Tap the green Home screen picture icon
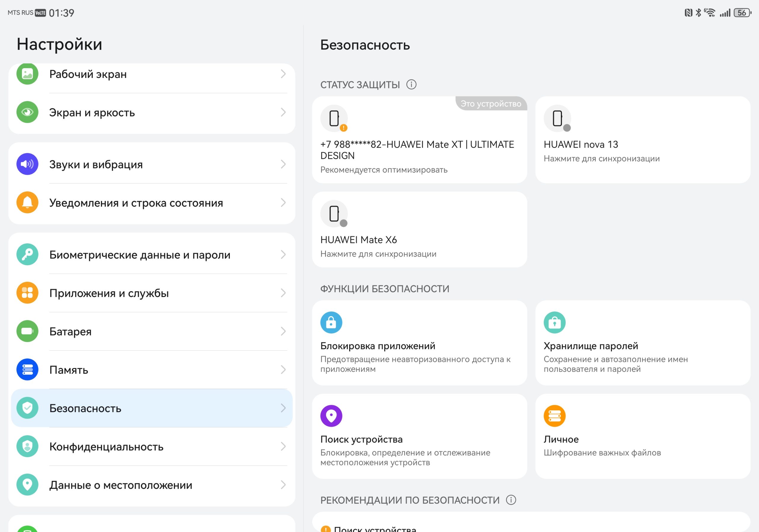 [x=28, y=74]
